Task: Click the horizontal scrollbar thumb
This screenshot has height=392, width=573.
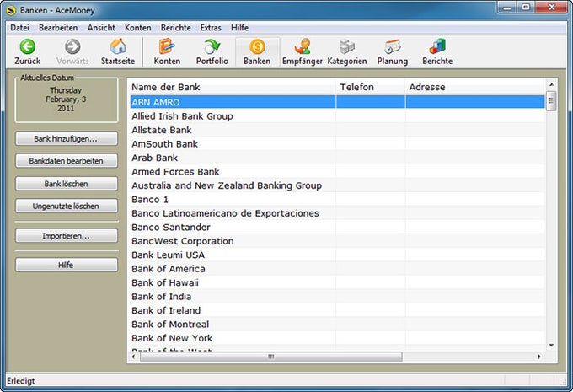Action: pyautogui.click(x=270, y=357)
